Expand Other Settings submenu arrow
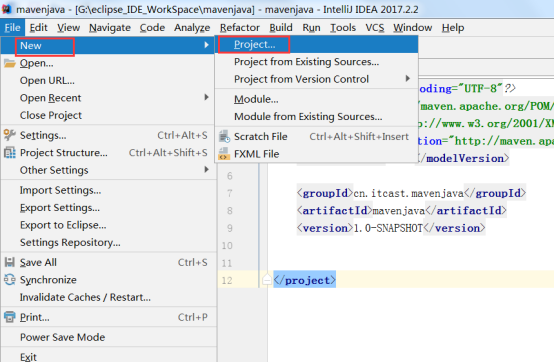Viewport: 554px width, 362px height. pos(207,170)
